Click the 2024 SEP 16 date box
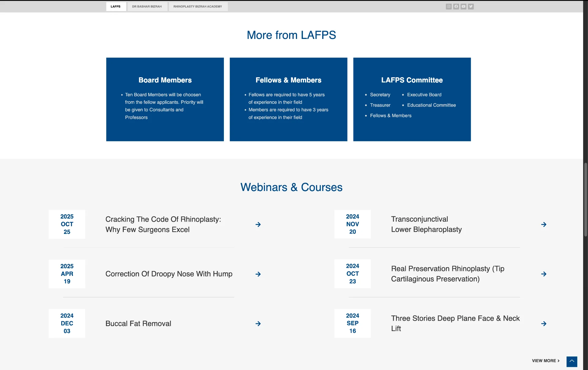Viewport: 588px width, 370px height. (352, 323)
